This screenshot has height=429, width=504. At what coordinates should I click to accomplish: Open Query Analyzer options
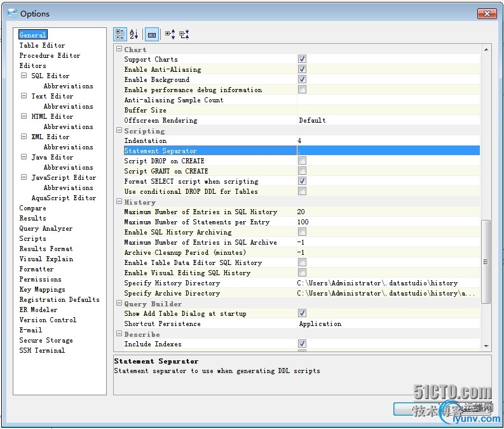46,228
